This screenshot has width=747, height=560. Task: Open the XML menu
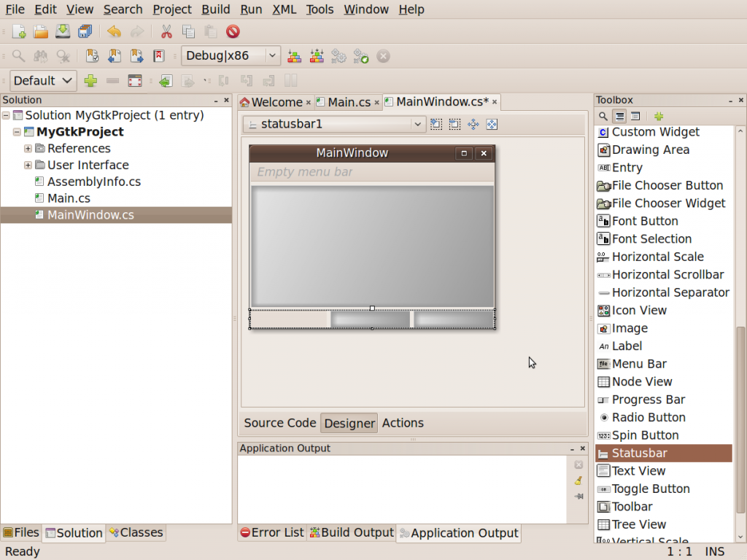coord(284,9)
